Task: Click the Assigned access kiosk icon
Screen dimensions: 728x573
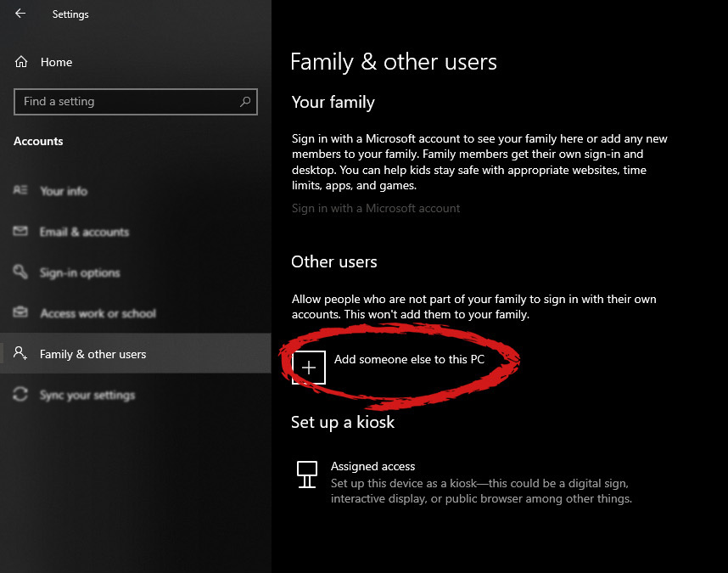Action: pyautogui.click(x=307, y=474)
